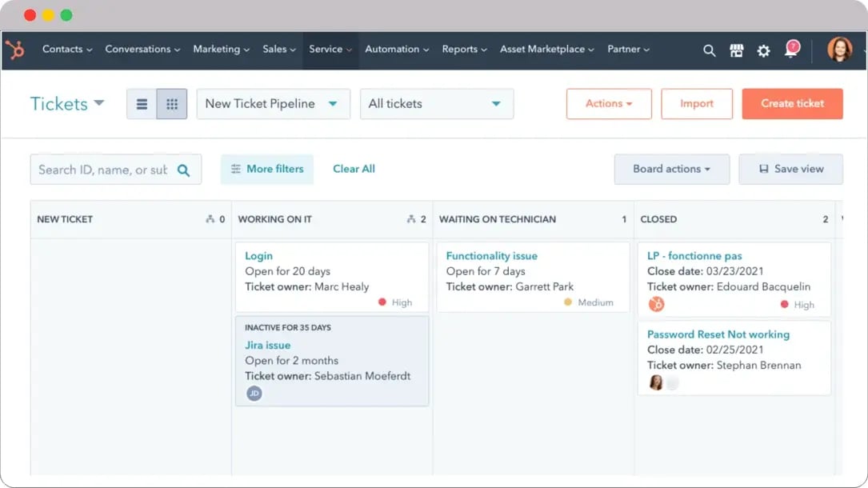Click the Working On It automation icon

(x=410, y=219)
